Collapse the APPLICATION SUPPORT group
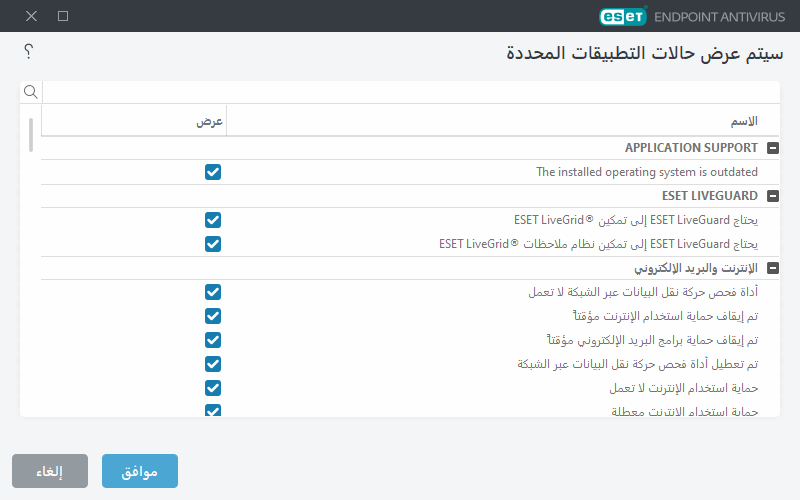Screen dimensions: 800x500 [x=773, y=148]
